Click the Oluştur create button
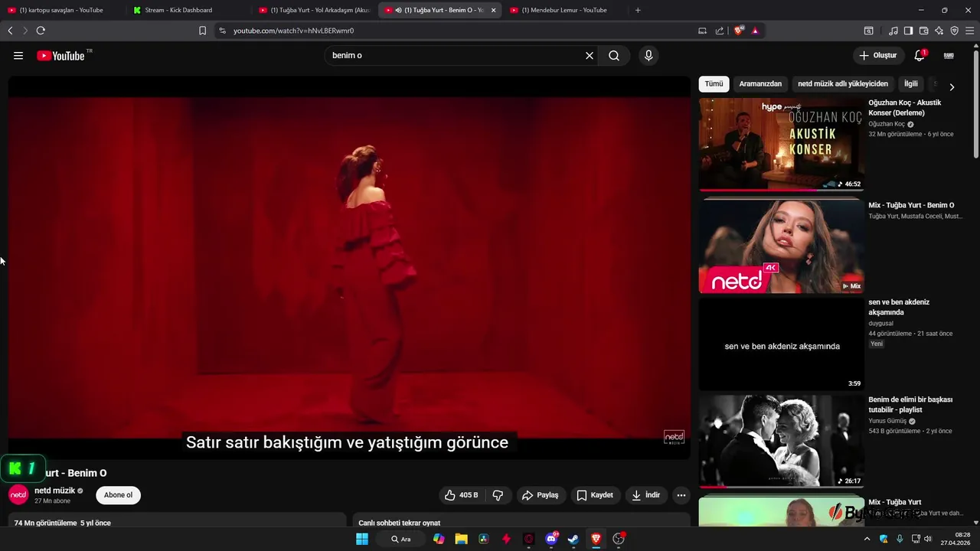Screen dimensions: 980x551 point(877,56)
